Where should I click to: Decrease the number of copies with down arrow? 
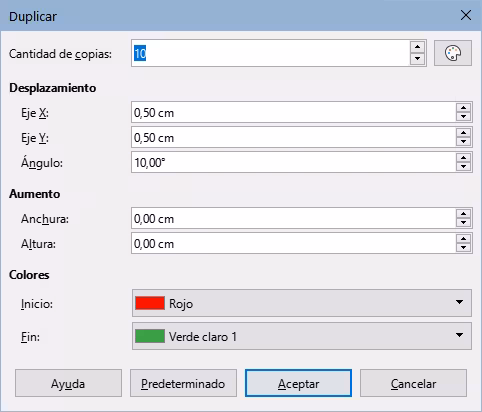point(417,59)
